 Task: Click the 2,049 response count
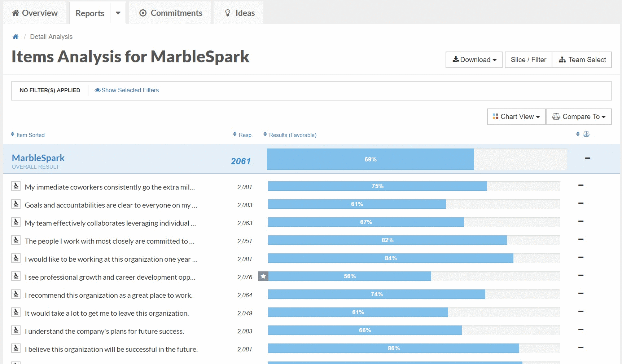pos(245,313)
